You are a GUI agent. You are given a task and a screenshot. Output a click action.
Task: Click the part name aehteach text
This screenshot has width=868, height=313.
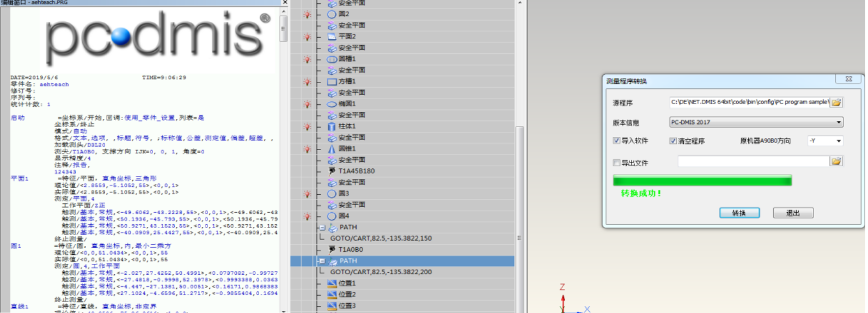pyautogui.click(x=54, y=85)
